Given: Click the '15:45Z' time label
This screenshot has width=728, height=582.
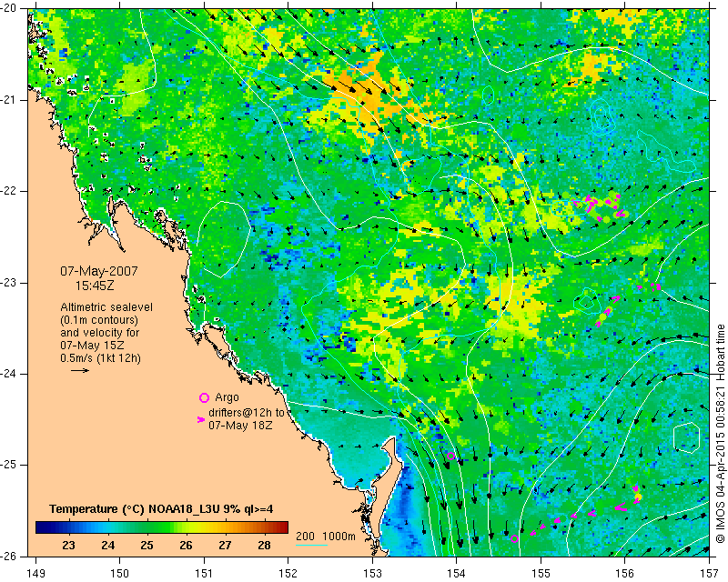Looking at the screenshot, I should pos(95,286).
